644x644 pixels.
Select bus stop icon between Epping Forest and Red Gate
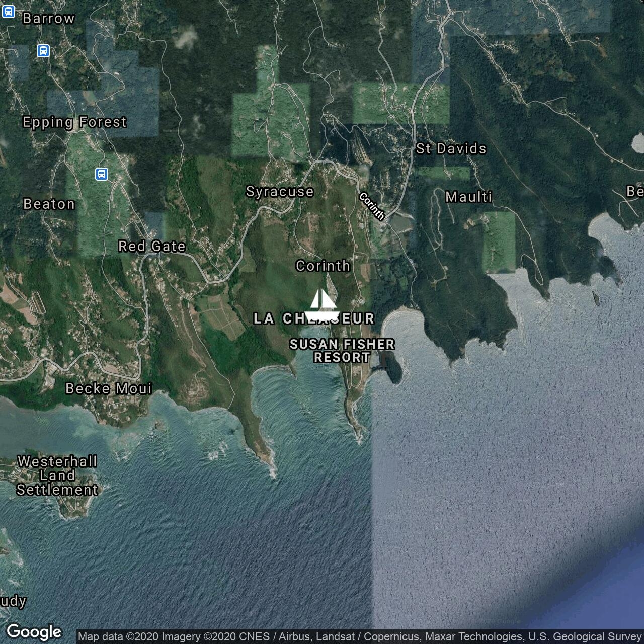click(102, 174)
